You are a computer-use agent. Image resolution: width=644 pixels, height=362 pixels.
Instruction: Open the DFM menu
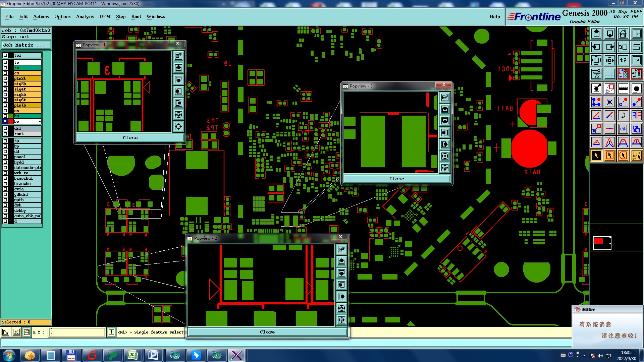[x=105, y=16]
